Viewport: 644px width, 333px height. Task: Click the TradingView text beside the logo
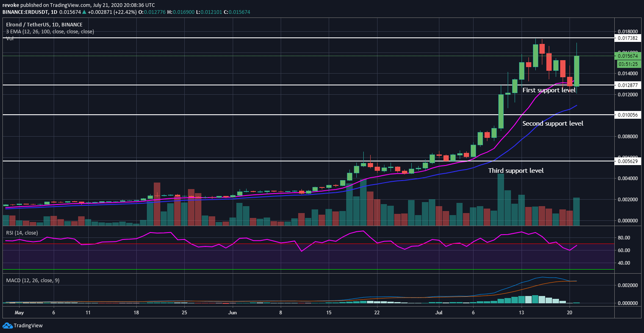point(28,326)
